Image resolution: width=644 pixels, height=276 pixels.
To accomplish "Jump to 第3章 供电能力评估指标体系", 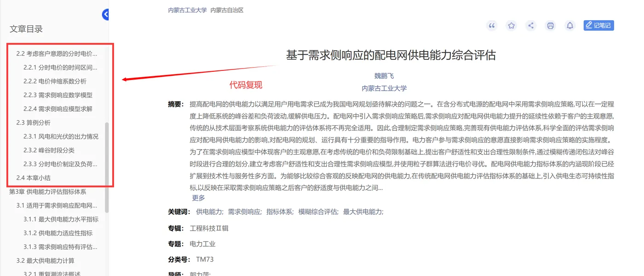I will pyautogui.click(x=48, y=191).
